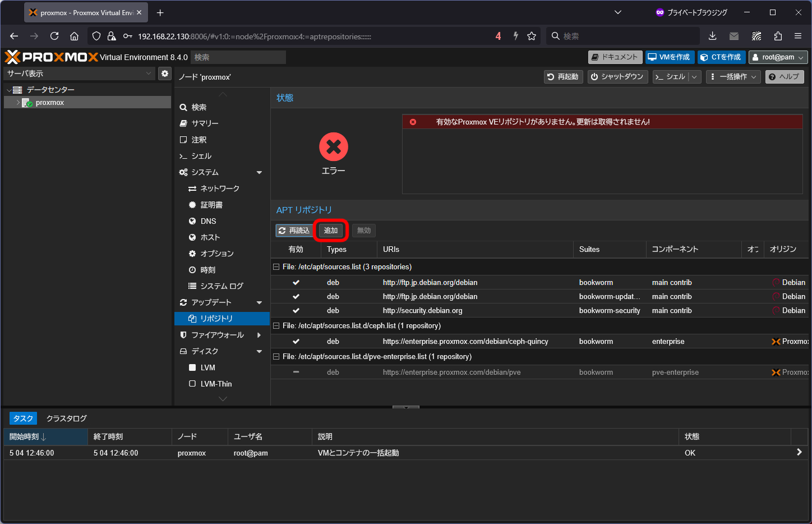Open the browser hamburger menu

(x=798, y=36)
